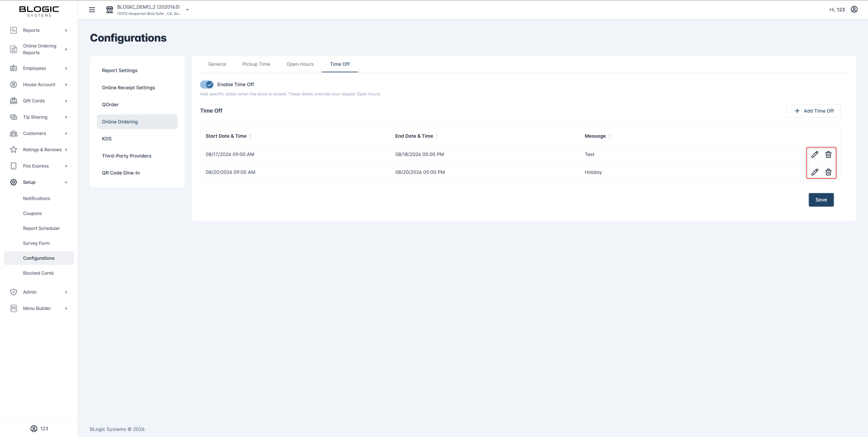
Task: Delete the Holiday time off entry
Action: pyautogui.click(x=828, y=172)
